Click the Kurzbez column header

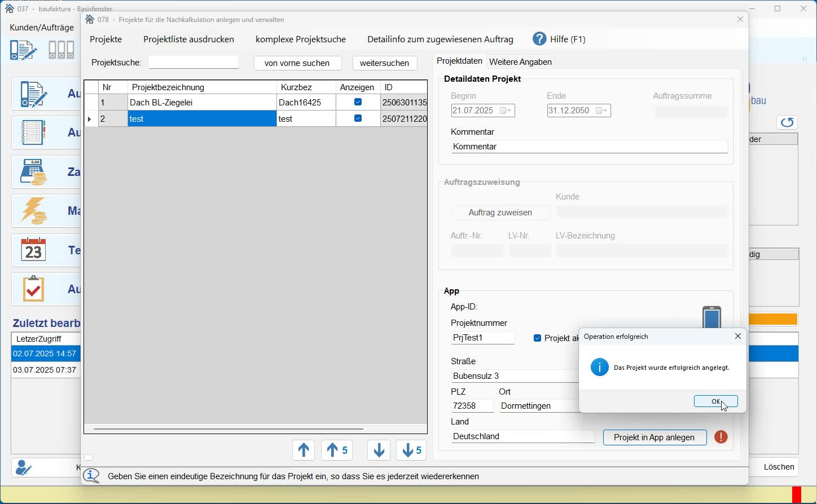(x=306, y=87)
